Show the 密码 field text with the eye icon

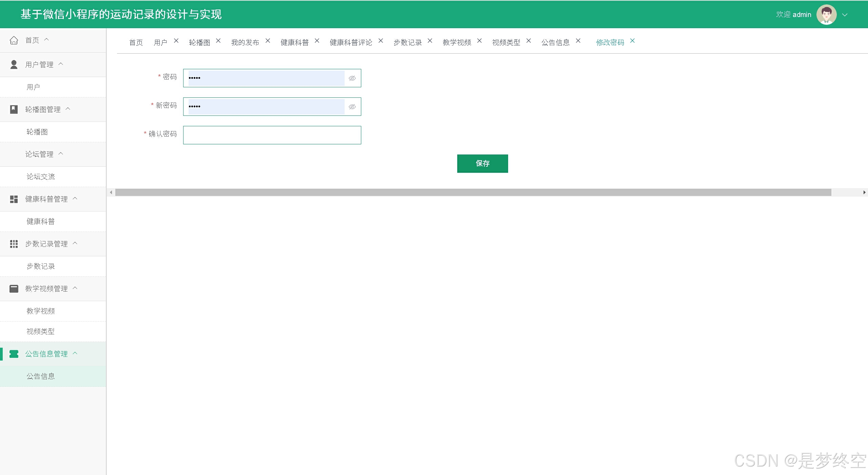[x=352, y=78]
